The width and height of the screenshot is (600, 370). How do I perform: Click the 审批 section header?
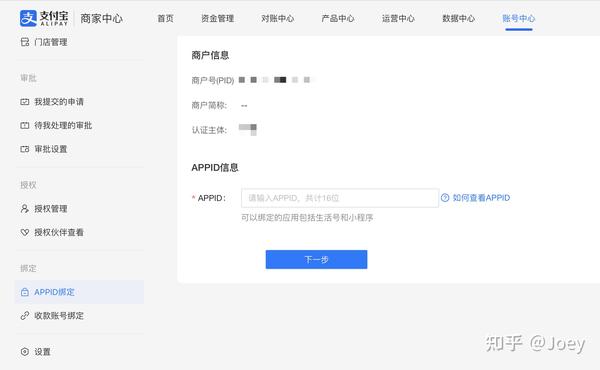click(28, 78)
